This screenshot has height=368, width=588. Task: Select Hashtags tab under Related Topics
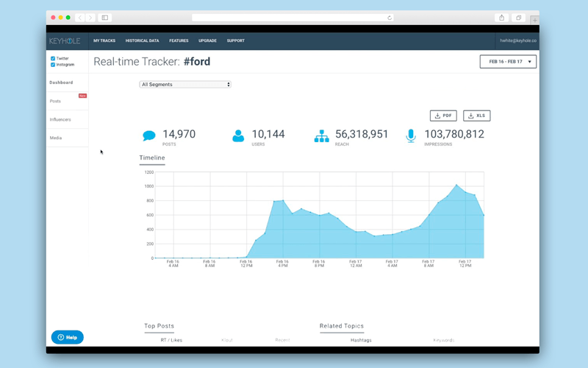point(361,340)
